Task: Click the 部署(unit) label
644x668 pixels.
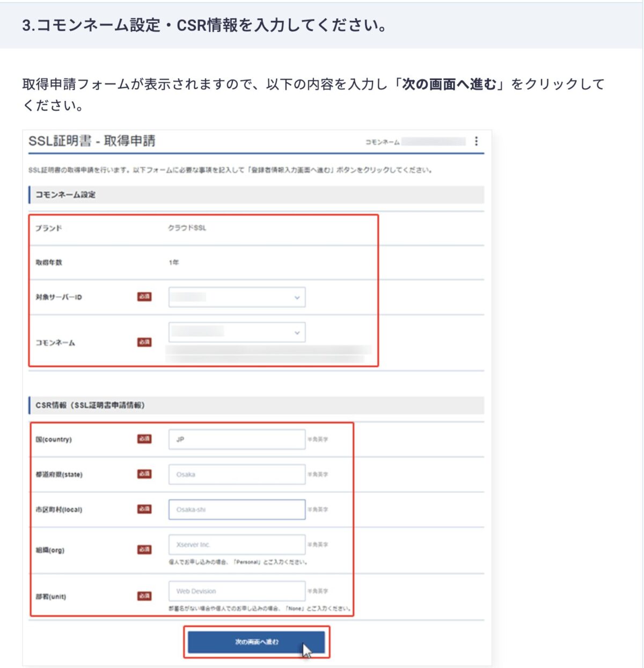Action: [51, 596]
